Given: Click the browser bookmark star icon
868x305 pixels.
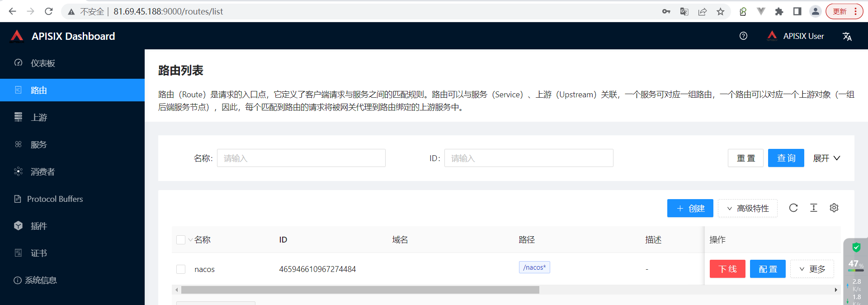Looking at the screenshot, I should coord(721,12).
